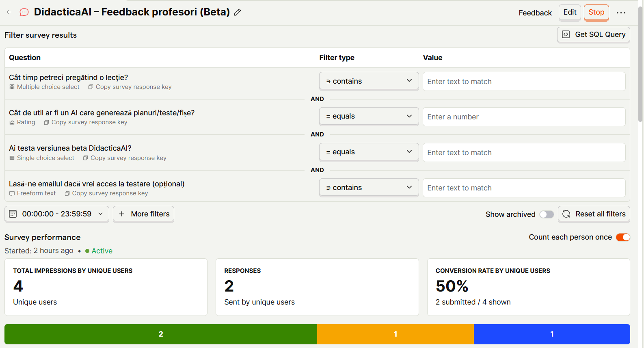Stop the survey with Stop button
Image resolution: width=644 pixels, height=348 pixels.
pos(596,12)
